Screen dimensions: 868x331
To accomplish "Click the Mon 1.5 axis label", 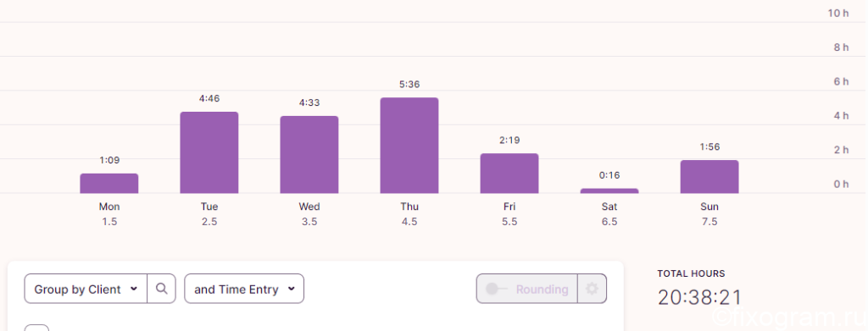I will click(109, 214).
